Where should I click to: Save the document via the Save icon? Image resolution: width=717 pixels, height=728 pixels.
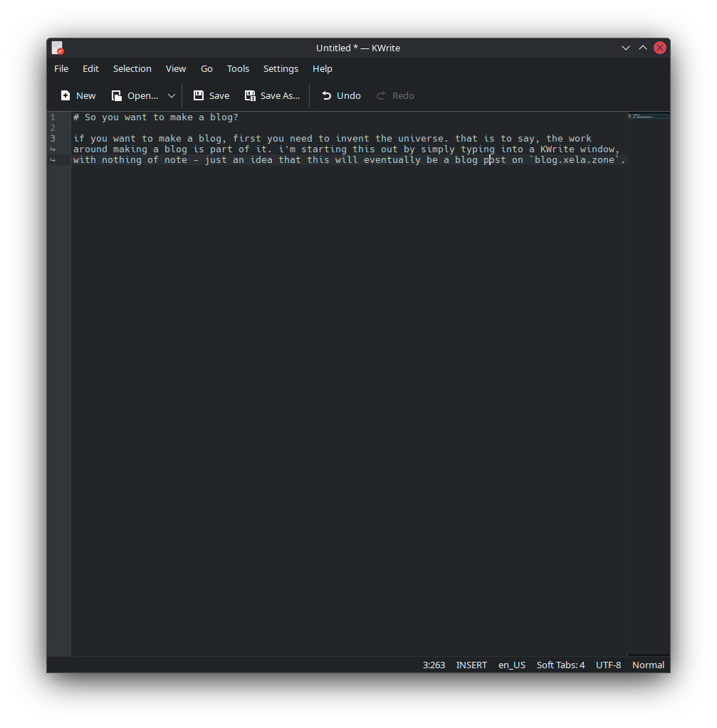click(x=211, y=95)
